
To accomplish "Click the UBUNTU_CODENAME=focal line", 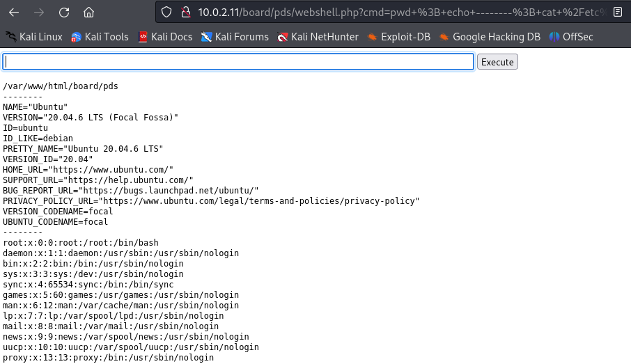I will [x=56, y=222].
